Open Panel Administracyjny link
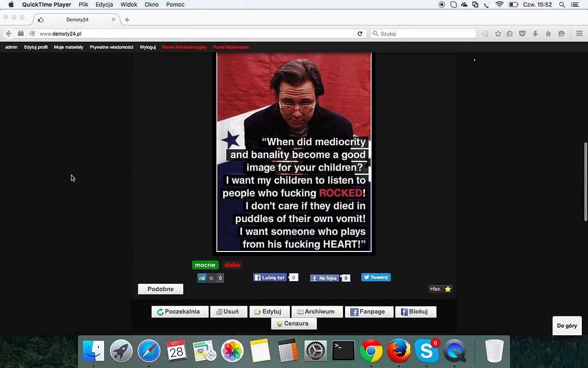 [184, 47]
